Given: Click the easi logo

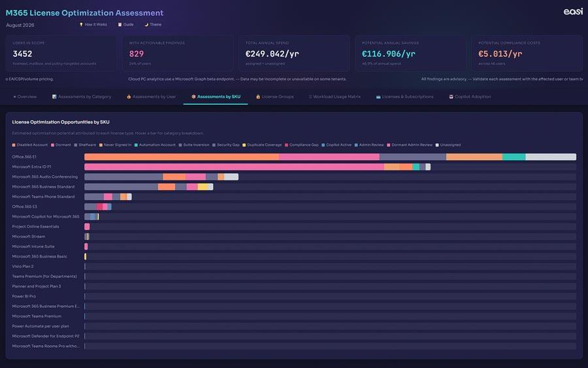Looking at the screenshot, I should (x=573, y=12).
